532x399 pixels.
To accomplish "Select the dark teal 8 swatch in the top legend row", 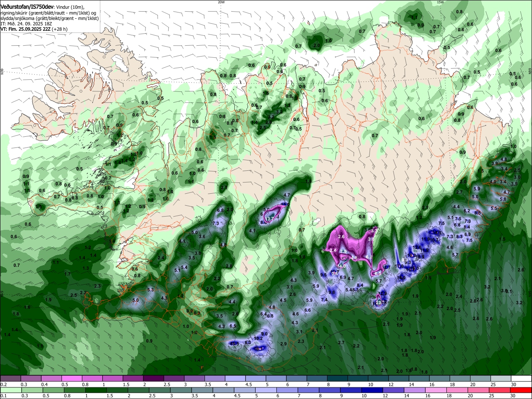I will (337, 378).
